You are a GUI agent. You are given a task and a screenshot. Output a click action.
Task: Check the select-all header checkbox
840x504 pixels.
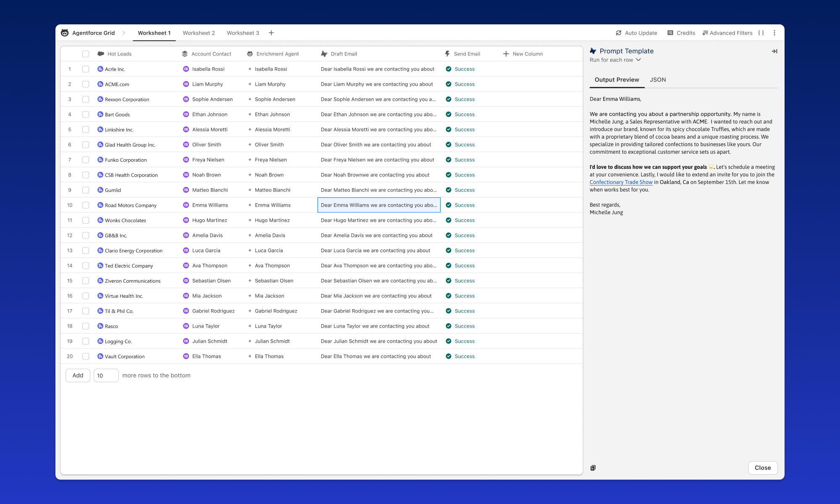coord(86,54)
